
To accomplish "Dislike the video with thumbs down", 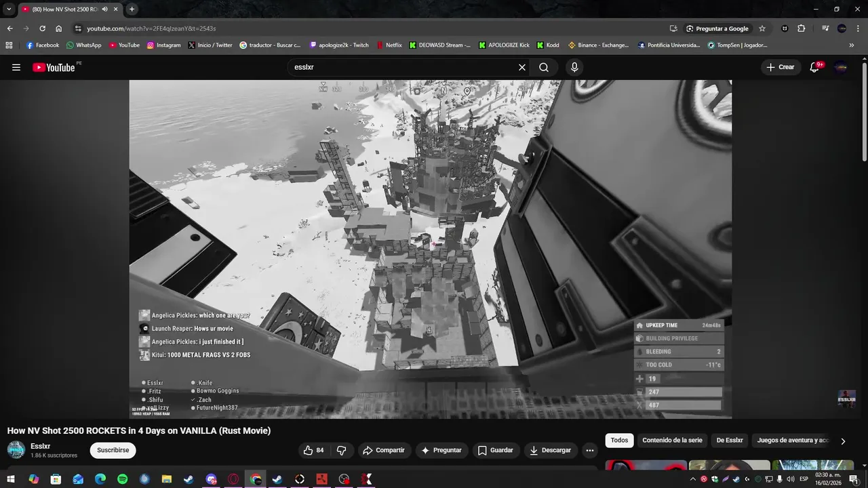I will [342, 450].
